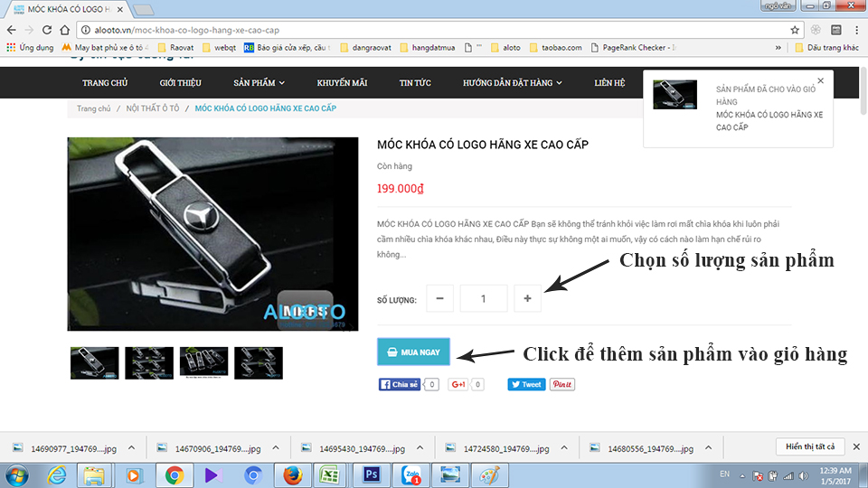Open the PageRank Checker bookmark

633,48
